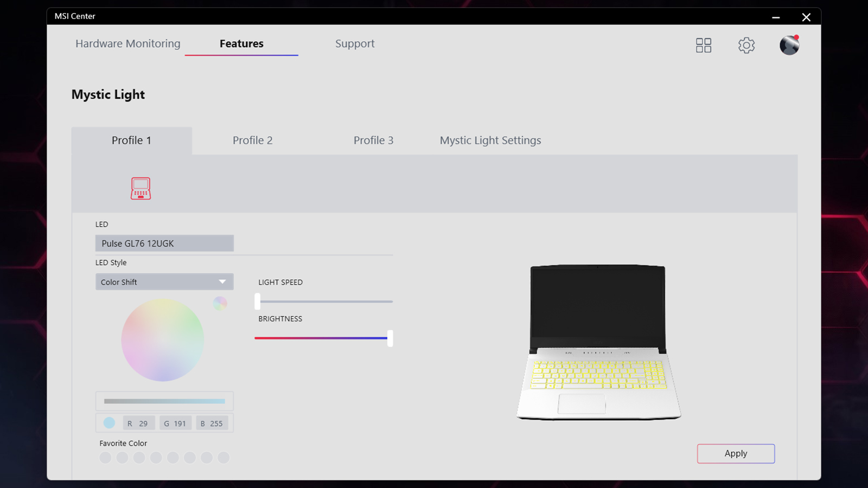Click the current color preview swatch
868x488 pixels.
pos(109,423)
